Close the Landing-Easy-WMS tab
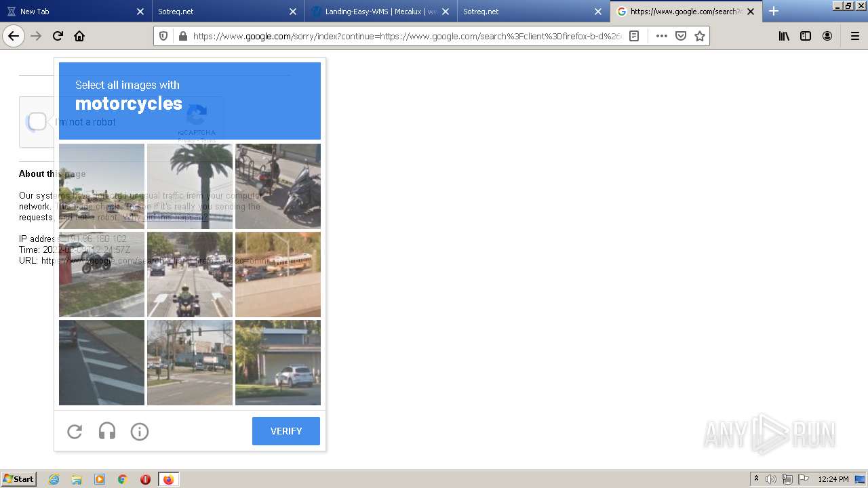The width and height of the screenshot is (868, 488). [446, 12]
